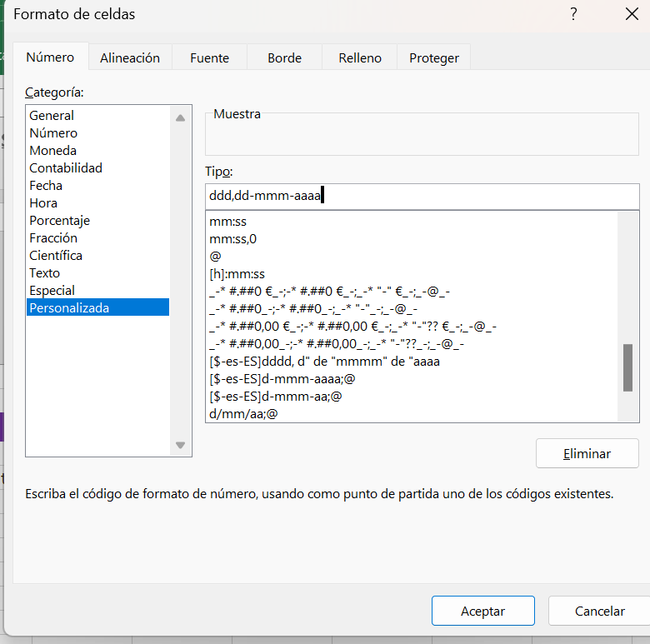Select the Fracción category
The image size is (650, 644).
click(x=97, y=238)
